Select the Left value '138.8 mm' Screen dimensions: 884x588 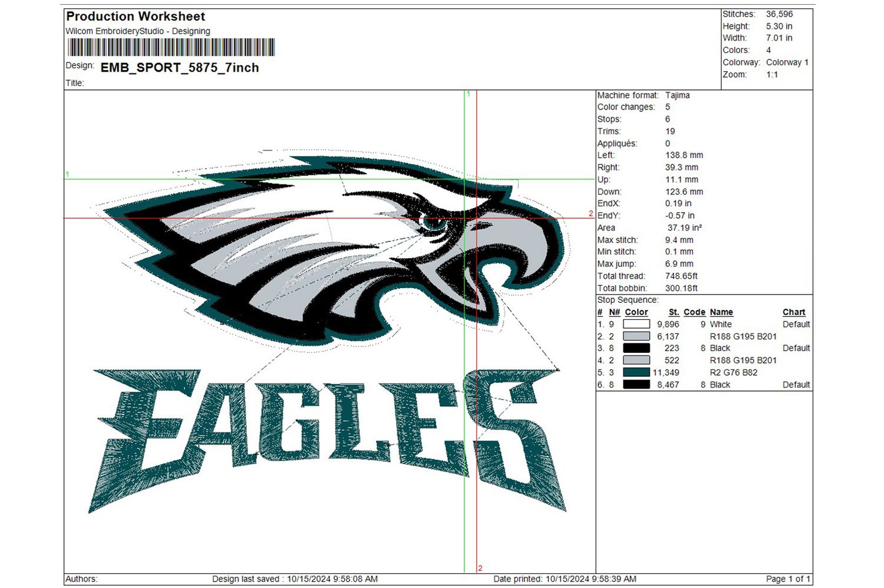(x=684, y=156)
